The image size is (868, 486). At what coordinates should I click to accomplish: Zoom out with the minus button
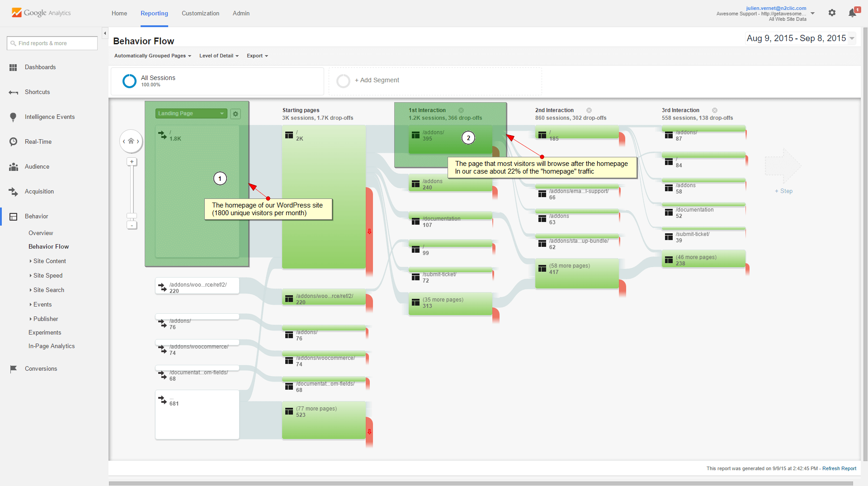point(132,225)
